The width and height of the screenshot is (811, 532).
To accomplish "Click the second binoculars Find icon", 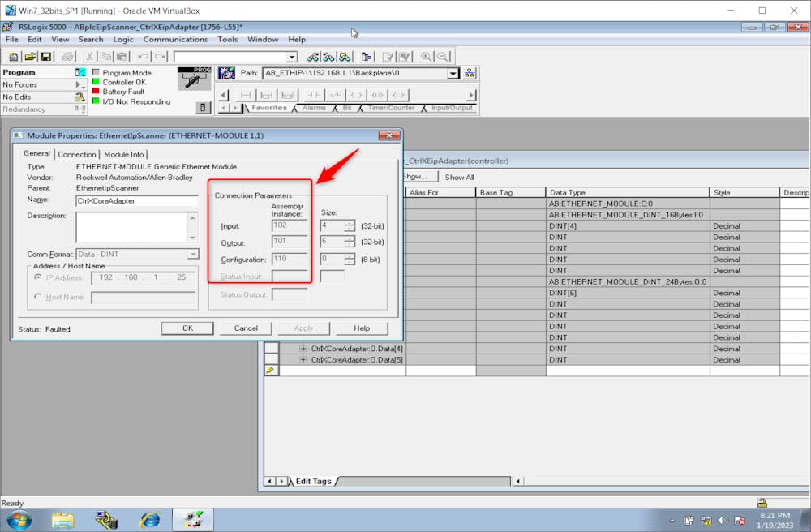I will 328,57.
